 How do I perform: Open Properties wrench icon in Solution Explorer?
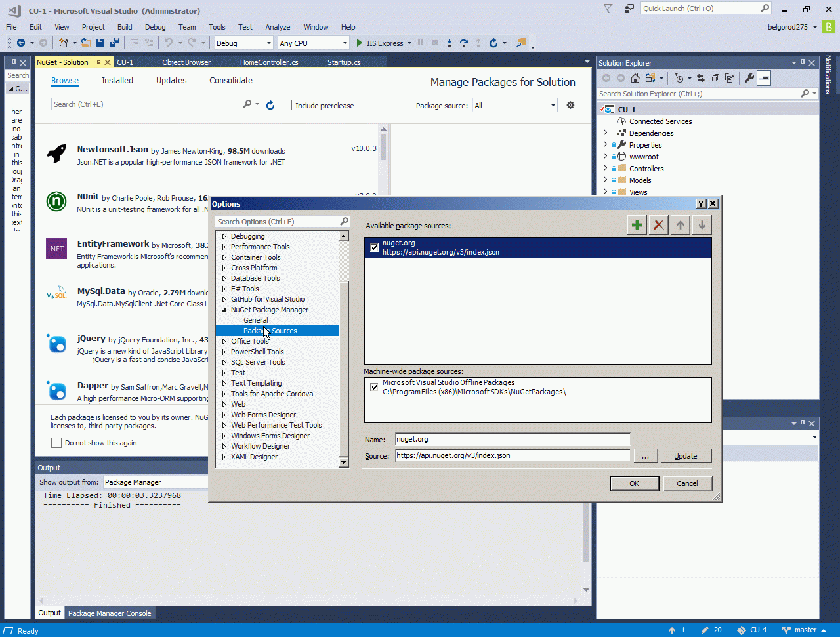(749, 78)
